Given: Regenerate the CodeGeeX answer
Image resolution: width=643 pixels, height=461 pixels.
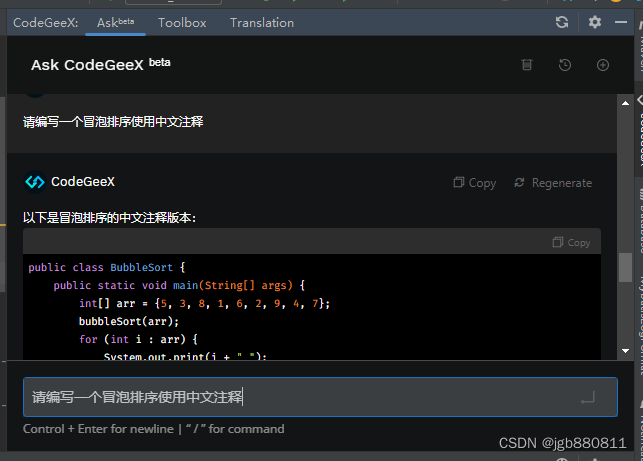Looking at the screenshot, I should (553, 183).
